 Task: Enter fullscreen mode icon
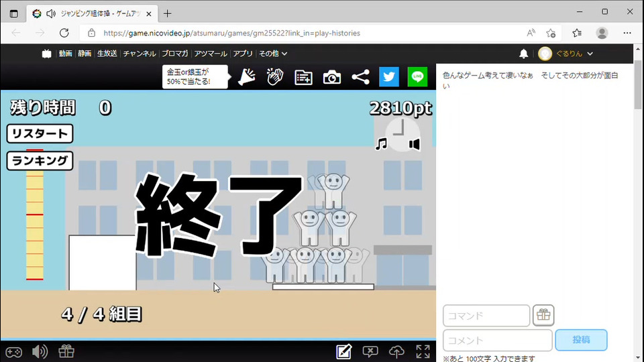[423, 351]
